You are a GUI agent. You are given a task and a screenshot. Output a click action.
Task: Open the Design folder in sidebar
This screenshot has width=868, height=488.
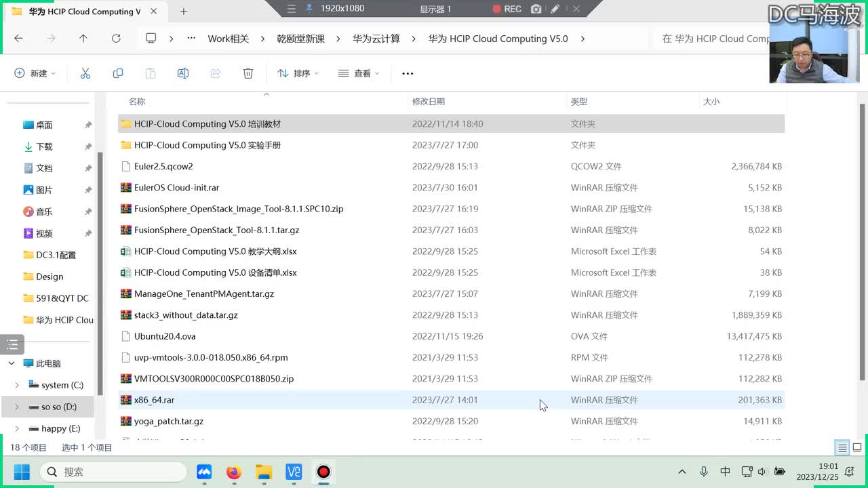click(x=49, y=277)
